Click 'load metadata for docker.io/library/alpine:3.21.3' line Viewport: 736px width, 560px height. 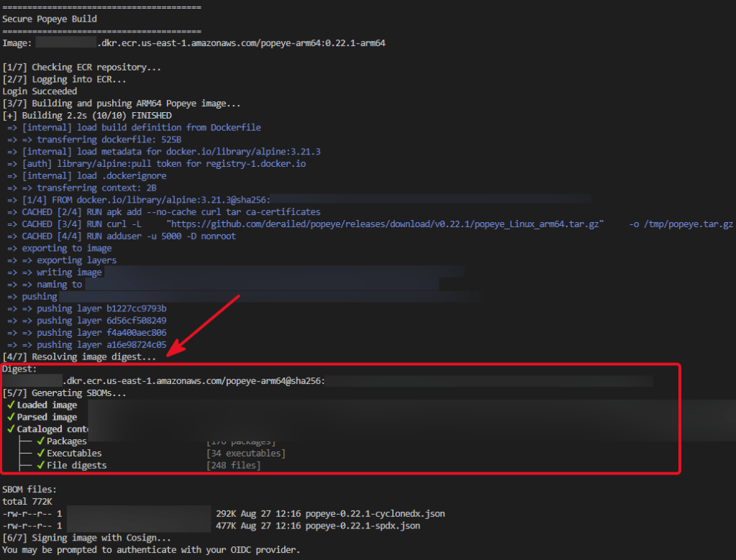pos(164,152)
